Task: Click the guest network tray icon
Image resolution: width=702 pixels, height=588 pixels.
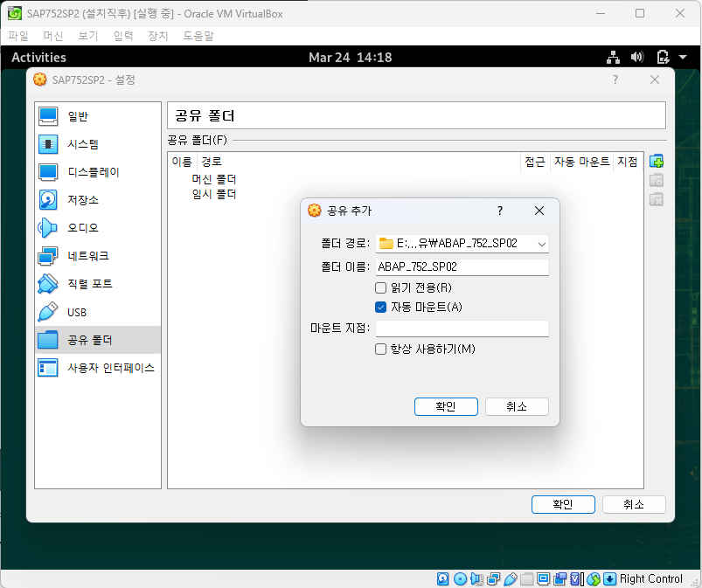Action: point(613,58)
